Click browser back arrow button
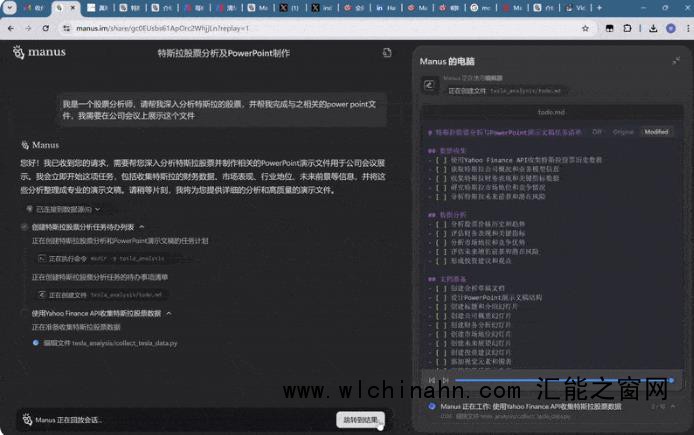Viewport: 694px width, 435px height. pyautogui.click(x=11, y=28)
